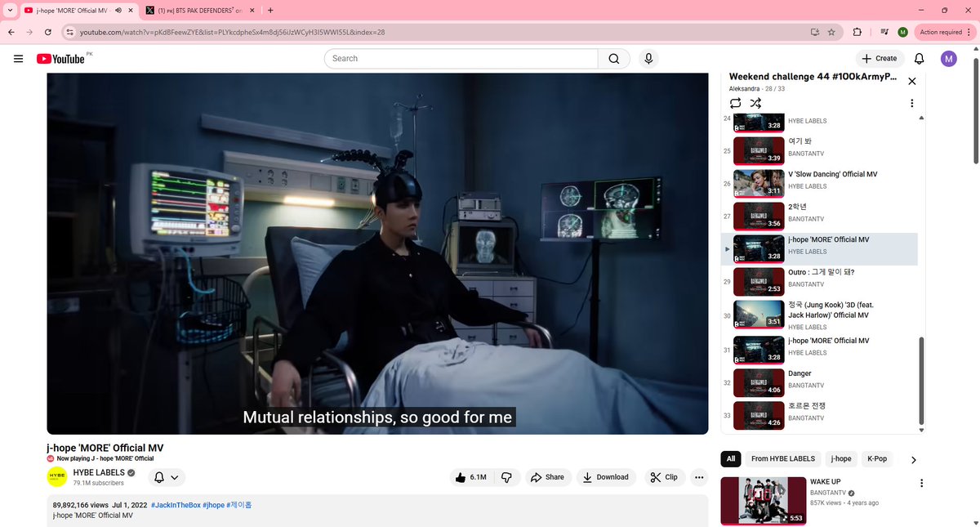Open Chrome profile avatar M
The height and width of the screenshot is (527, 980).
[x=902, y=32]
